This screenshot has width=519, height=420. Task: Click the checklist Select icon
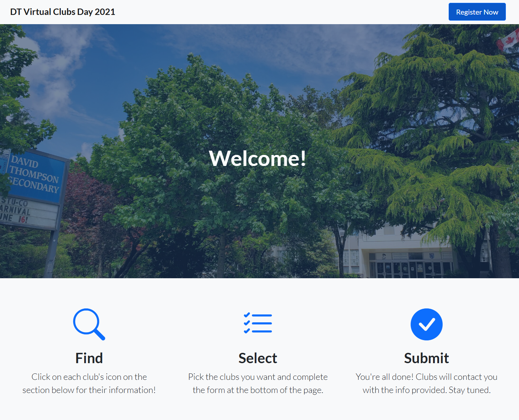258,323
